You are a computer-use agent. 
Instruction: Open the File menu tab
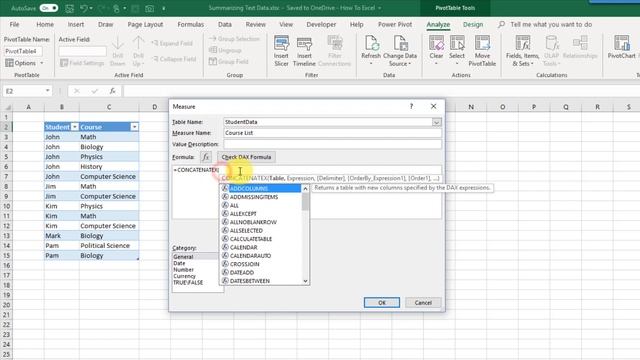click(x=14, y=24)
